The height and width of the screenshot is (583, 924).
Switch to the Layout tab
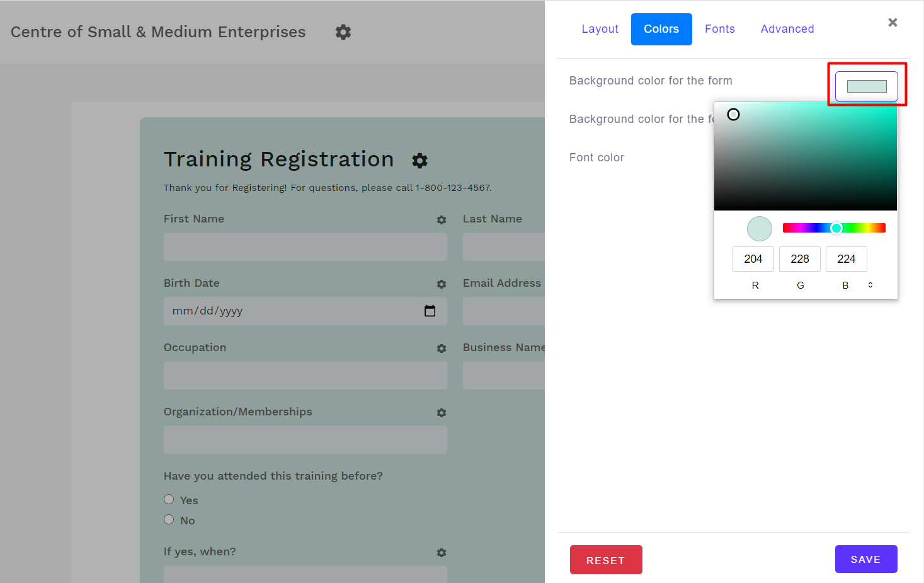point(600,29)
